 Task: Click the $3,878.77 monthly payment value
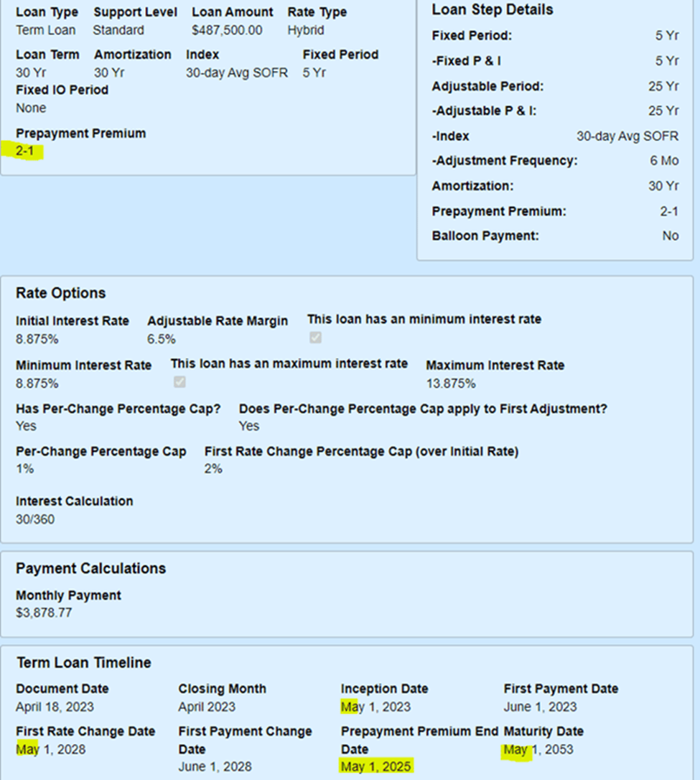click(x=44, y=613)
